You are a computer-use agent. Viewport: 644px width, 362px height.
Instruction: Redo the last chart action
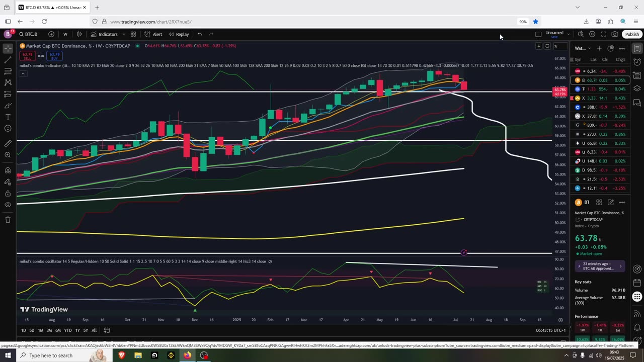click(211, 34)
